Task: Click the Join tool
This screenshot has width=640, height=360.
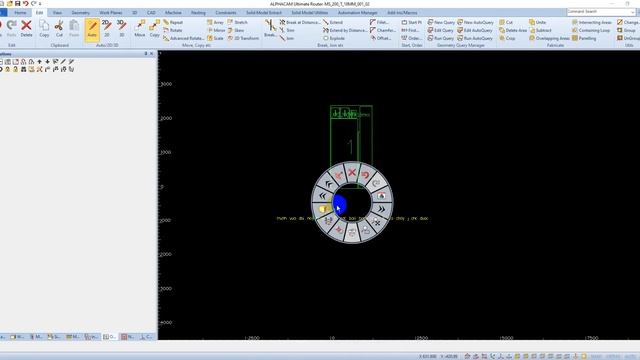Action: pyautogui.click(x=287, y=38)
